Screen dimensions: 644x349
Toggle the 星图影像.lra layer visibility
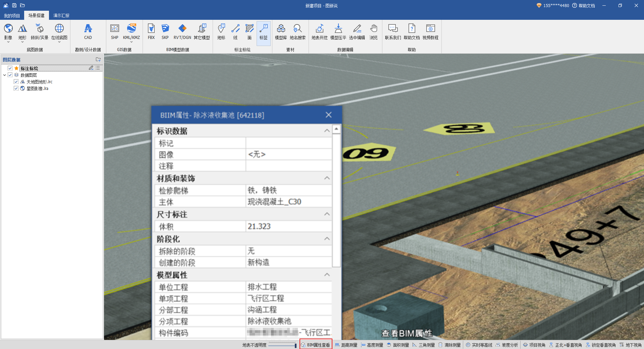pos(16,88)
